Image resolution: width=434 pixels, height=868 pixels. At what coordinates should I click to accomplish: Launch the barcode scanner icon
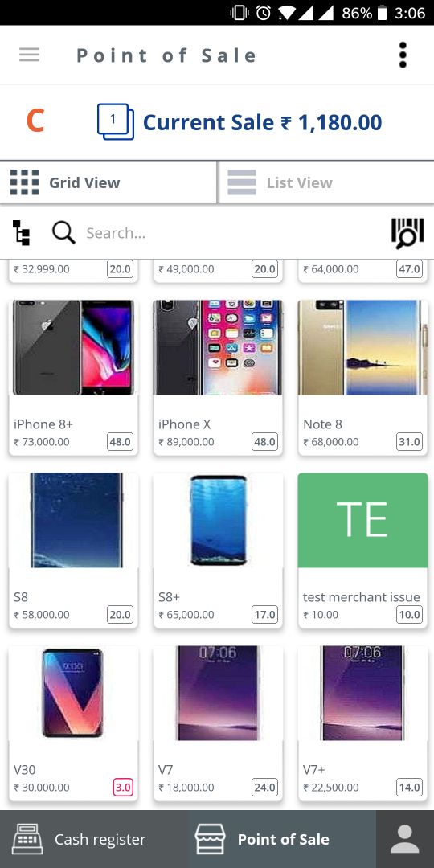[x=407, y=233]
